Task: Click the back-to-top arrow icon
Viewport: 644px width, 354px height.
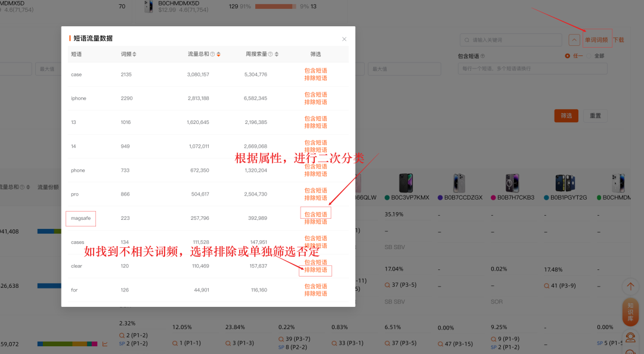Action: 630,286
